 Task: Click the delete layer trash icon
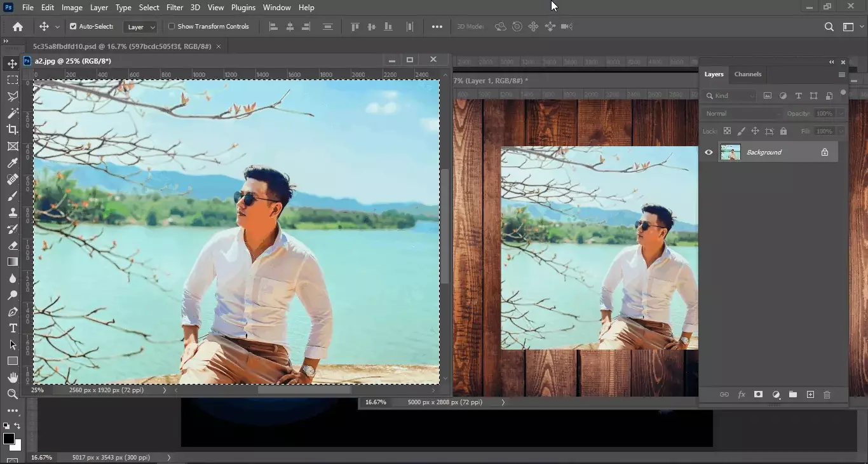[x=827, y=395]
